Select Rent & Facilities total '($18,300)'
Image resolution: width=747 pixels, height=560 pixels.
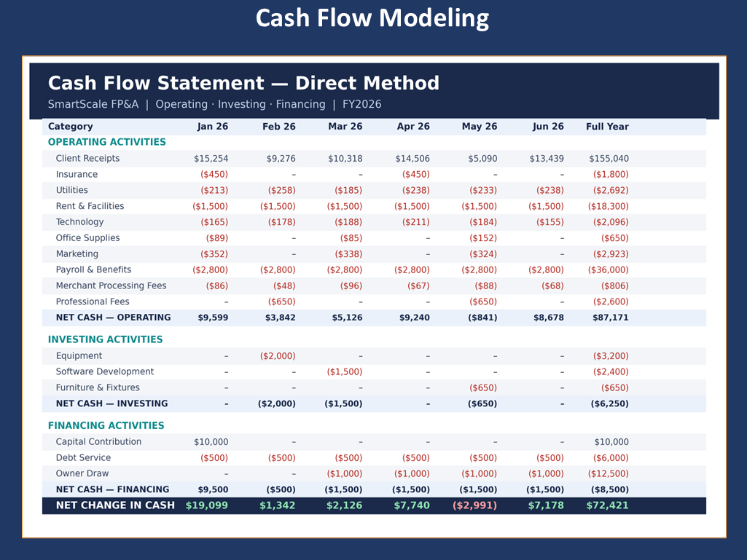(x=609, y=206)
